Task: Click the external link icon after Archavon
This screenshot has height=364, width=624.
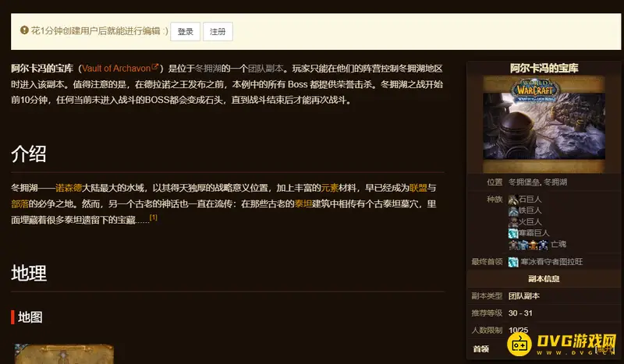Action: tap(155, 67)
